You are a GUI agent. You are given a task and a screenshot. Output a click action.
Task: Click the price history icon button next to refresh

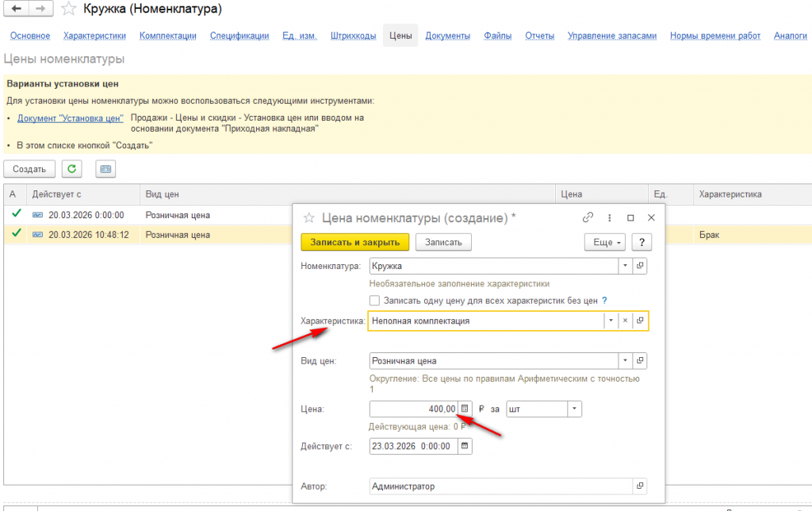pos(105,169)
